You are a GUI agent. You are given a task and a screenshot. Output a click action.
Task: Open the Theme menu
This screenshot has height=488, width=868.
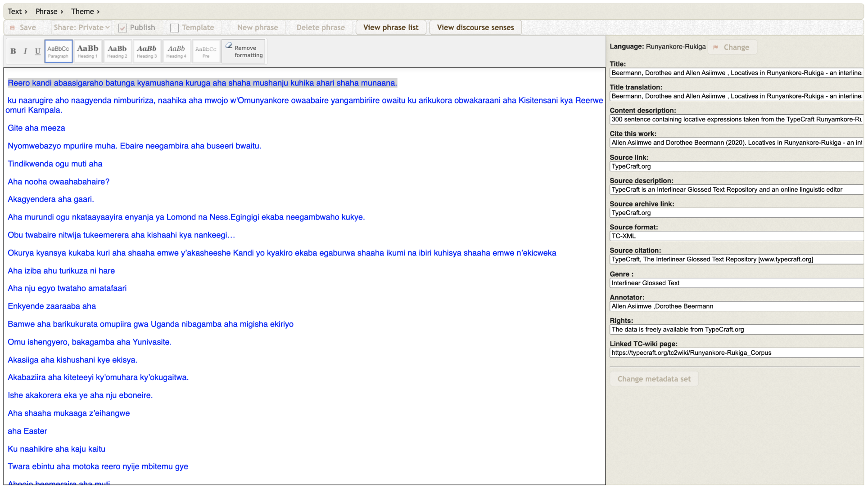(x=86, y=12)
